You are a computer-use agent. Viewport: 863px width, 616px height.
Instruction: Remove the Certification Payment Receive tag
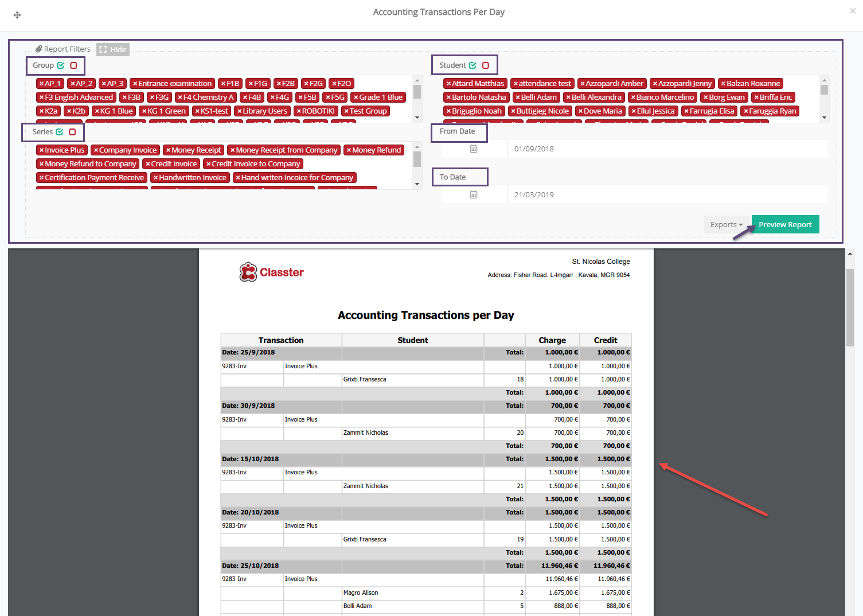pos(41,178)
